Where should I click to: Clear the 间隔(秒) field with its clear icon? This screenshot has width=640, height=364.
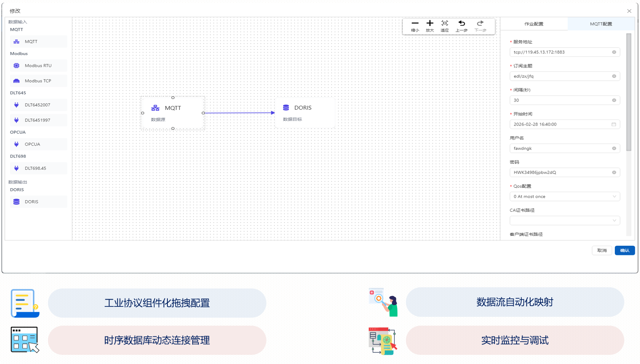(614, 100)
